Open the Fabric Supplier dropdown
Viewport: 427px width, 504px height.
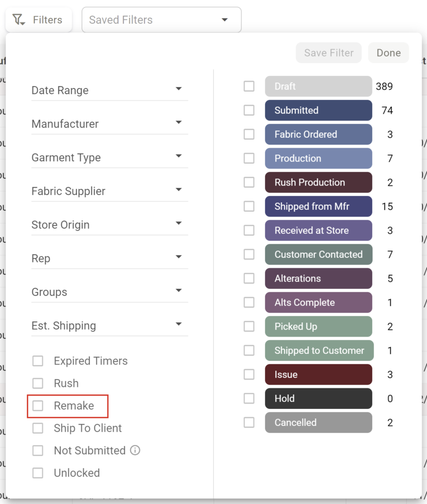tap(110, 191)
